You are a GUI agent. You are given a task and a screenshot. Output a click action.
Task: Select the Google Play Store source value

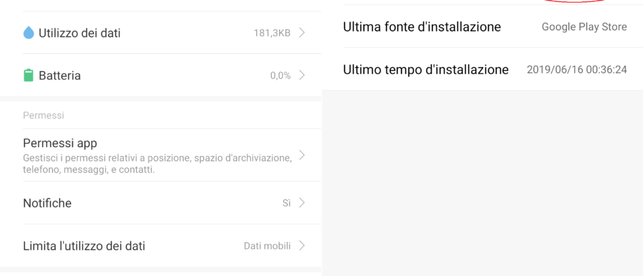(584, 27)
